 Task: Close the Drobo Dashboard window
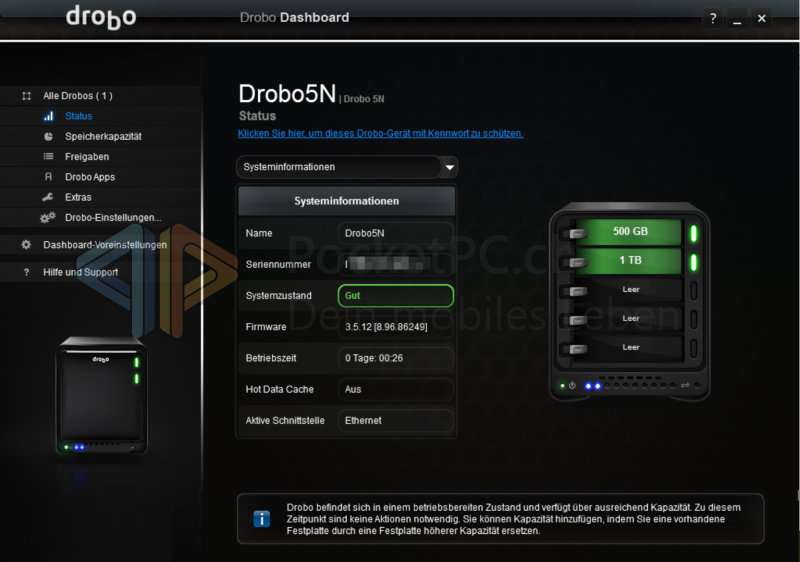pyautogui.click(x=761, y=19)
